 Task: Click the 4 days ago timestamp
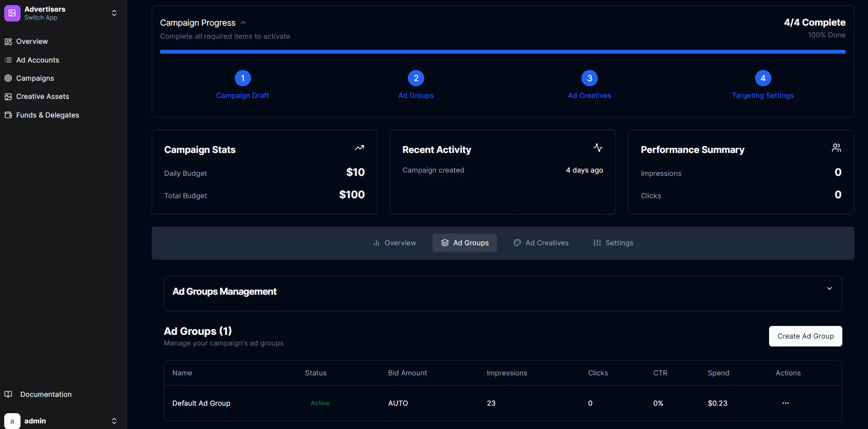coord(584,170)
